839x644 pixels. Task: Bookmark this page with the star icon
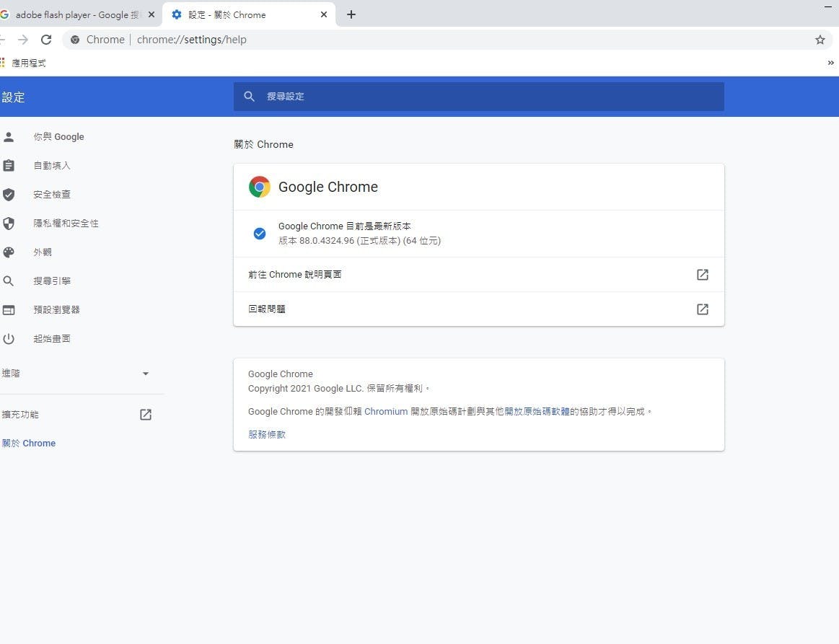tap(820, 40)
